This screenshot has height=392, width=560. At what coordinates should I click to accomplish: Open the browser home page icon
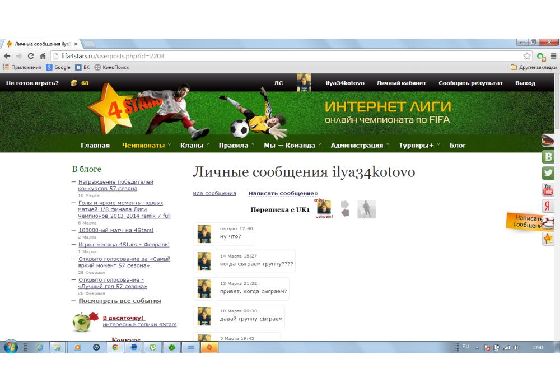43,56
